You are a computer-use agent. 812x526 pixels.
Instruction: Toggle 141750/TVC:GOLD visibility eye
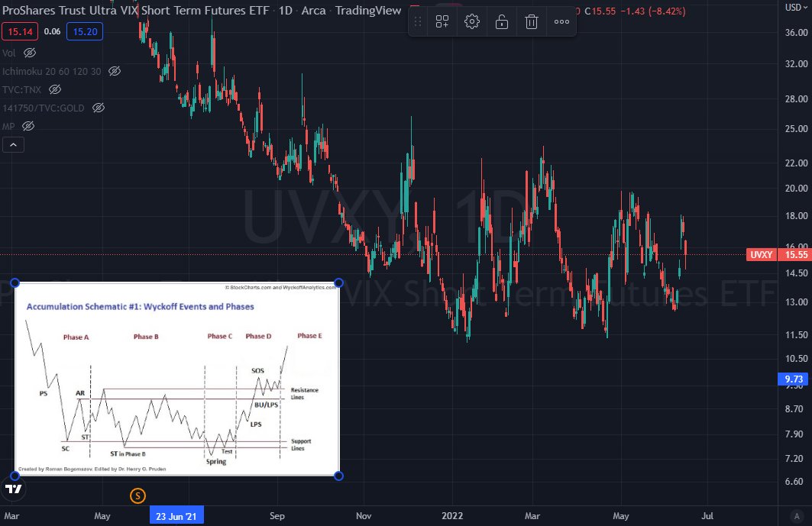(x=99, y=108)
